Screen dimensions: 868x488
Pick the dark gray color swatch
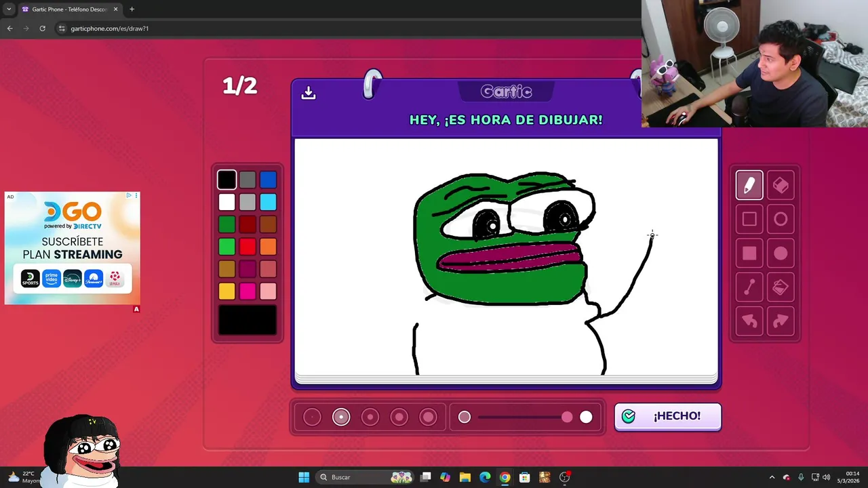(x=248, y=180)
